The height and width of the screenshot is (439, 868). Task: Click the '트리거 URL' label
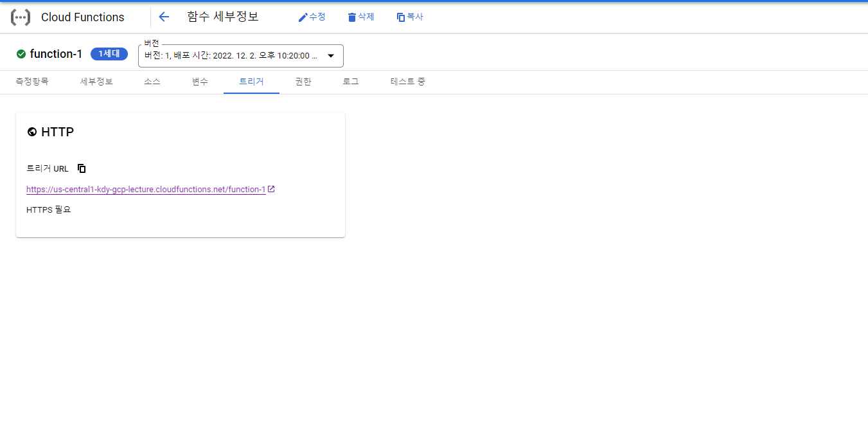48,168
